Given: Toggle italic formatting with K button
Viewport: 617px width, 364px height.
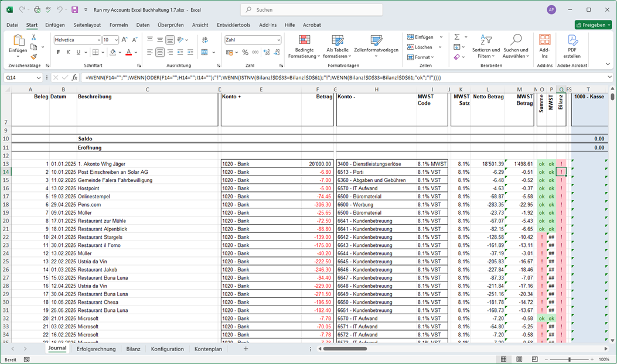Looking at the screenshot, I should (x=69, y=53).
